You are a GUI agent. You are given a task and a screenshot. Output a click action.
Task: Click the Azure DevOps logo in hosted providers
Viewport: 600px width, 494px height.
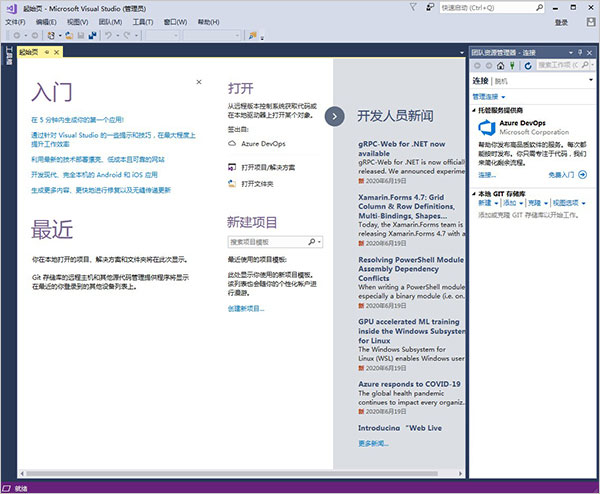tap(487, 127)
